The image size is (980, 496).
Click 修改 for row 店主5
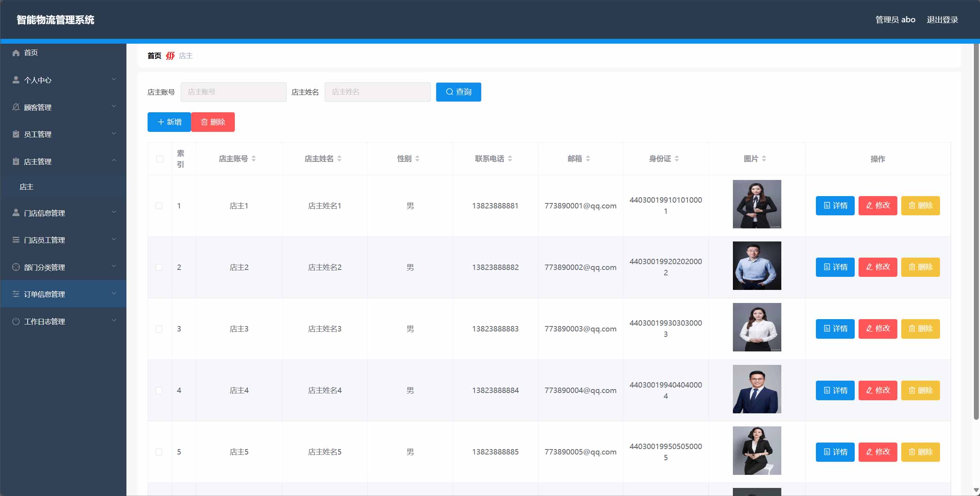[x=878, y=452]
